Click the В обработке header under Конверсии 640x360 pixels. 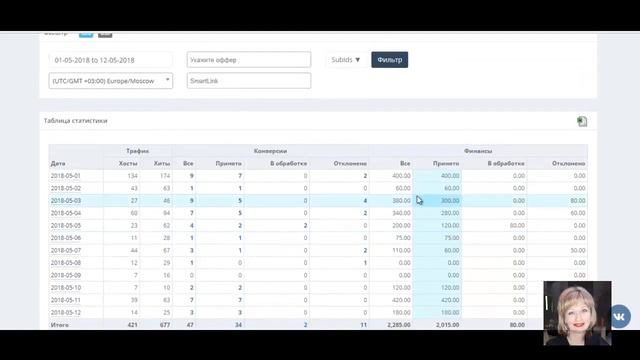pyautogui.click(x=289, y=163)
